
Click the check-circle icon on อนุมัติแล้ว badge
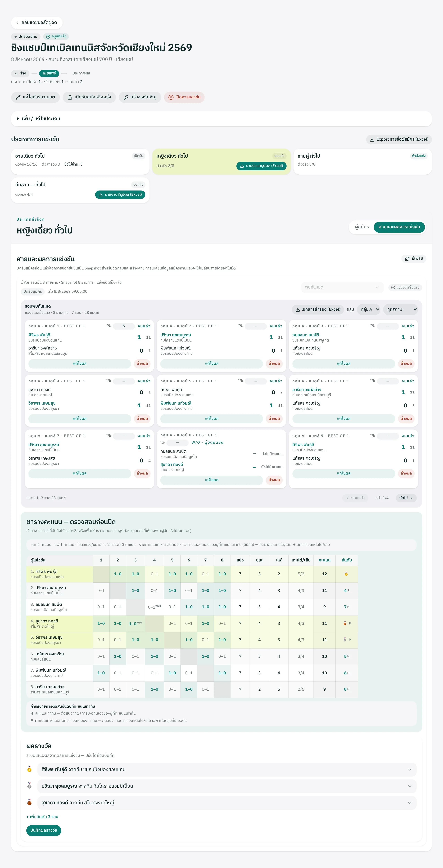point(48,36)
